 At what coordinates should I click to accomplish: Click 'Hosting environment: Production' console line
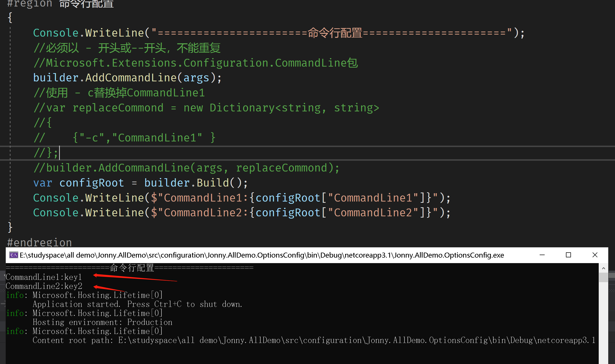(102, 322)
